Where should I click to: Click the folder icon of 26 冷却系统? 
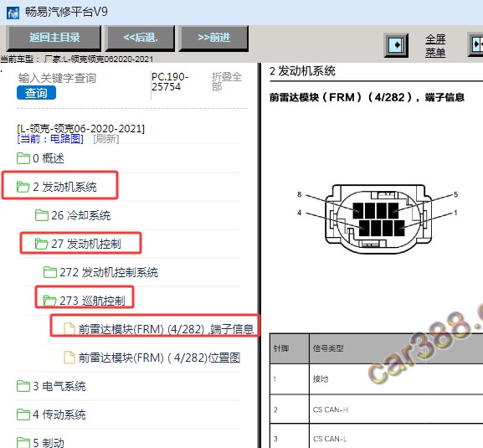tap(42, 215)
